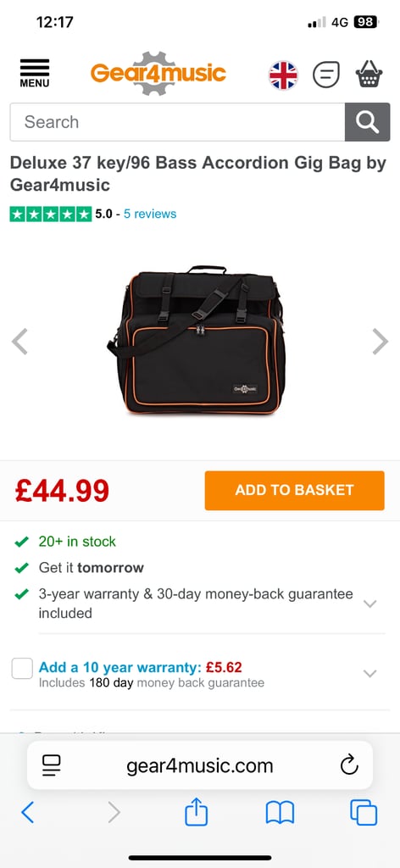Click the ADD TO BASKET button

click(294, 491)
